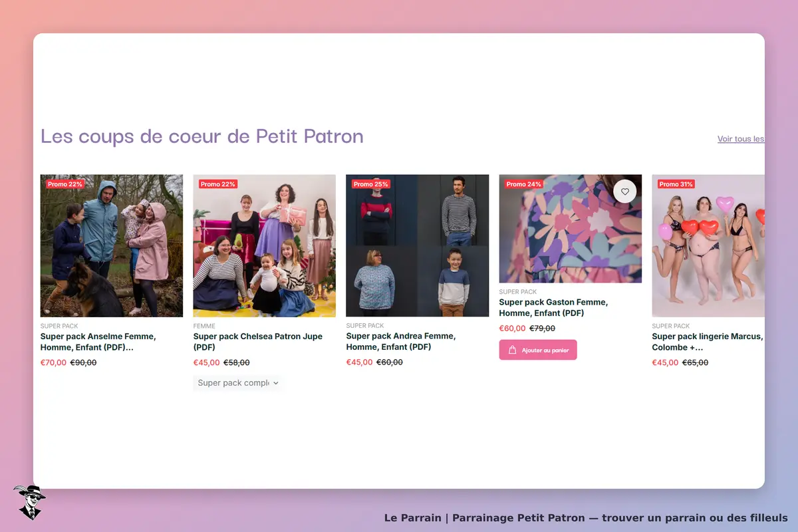This screenshot has height=532, width=798.
Task: Open the 'Super pack compl' variant dropdown
Action: coord(238,382)
